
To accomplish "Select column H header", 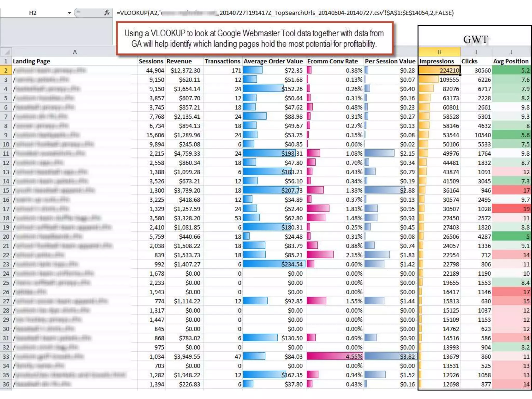I will [439, 52].
